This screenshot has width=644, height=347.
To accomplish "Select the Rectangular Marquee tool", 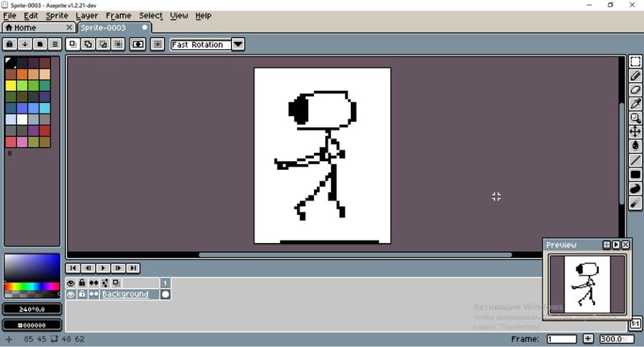I will (x=635, y=62).
